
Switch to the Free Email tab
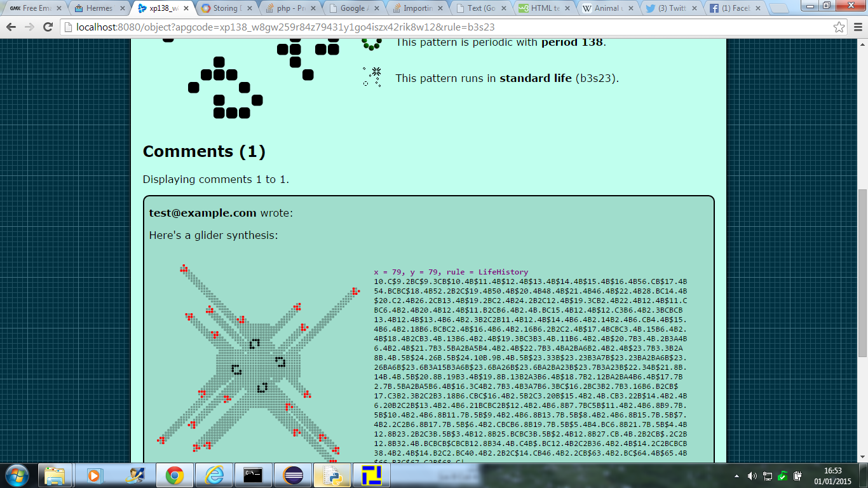click(36, 8)
